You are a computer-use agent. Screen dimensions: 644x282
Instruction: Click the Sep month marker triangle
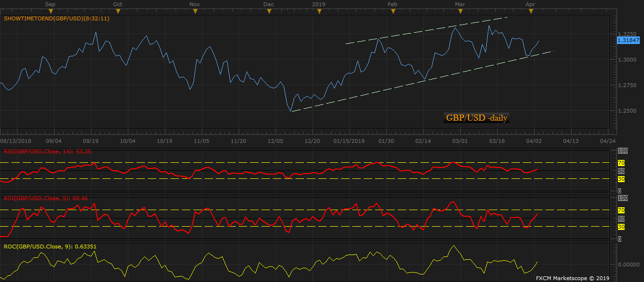(x=51, y=12)
